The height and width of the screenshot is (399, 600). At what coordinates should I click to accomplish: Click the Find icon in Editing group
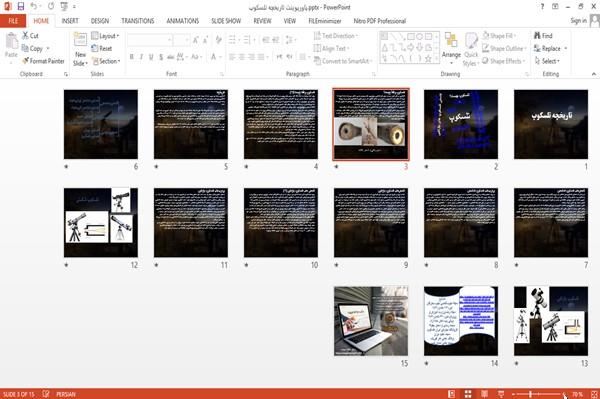pos(543,36)
